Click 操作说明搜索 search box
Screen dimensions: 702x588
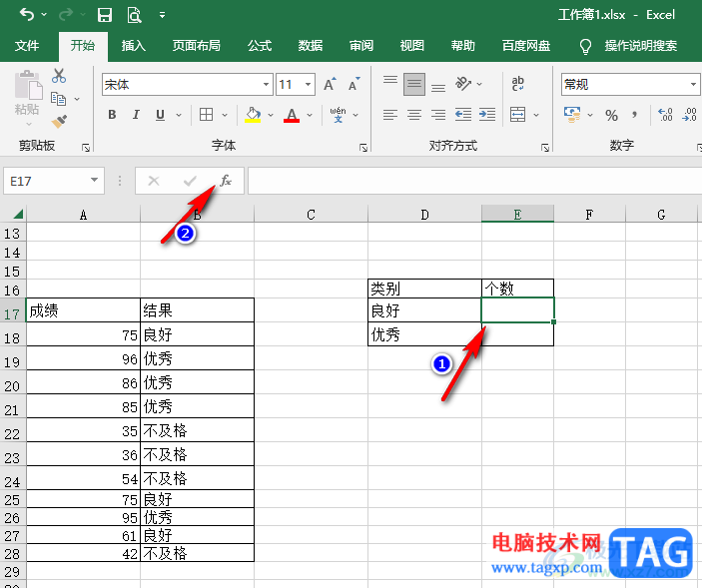pos(641,46)
